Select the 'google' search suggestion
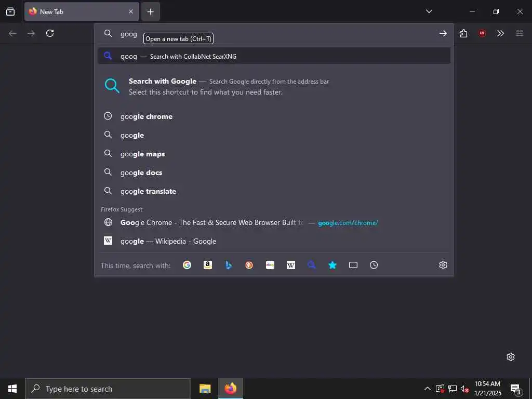This screenshot has width=532, height=399. [x=274, y=135]
